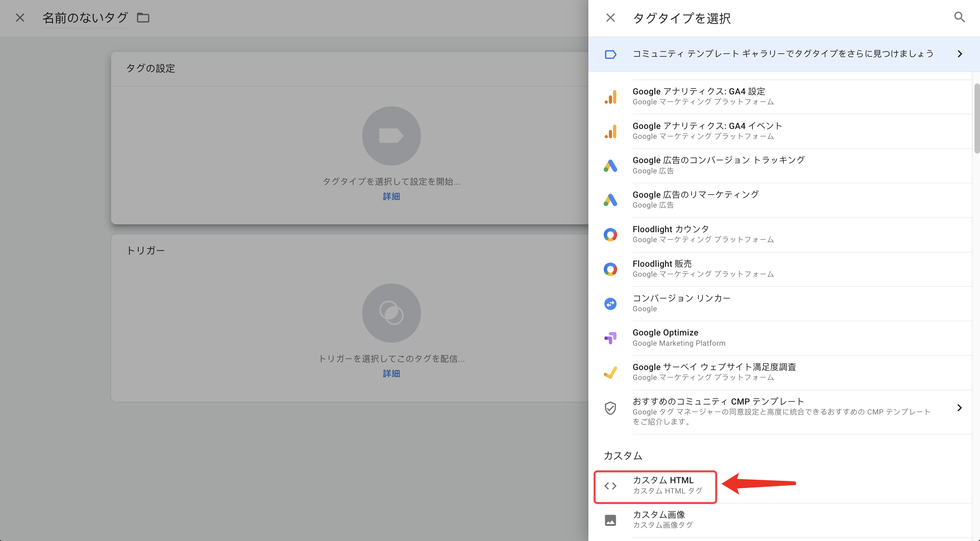Select Floodlight 販売 icon
The width and height of the screenshot is (980, 541).
point(610,269)
